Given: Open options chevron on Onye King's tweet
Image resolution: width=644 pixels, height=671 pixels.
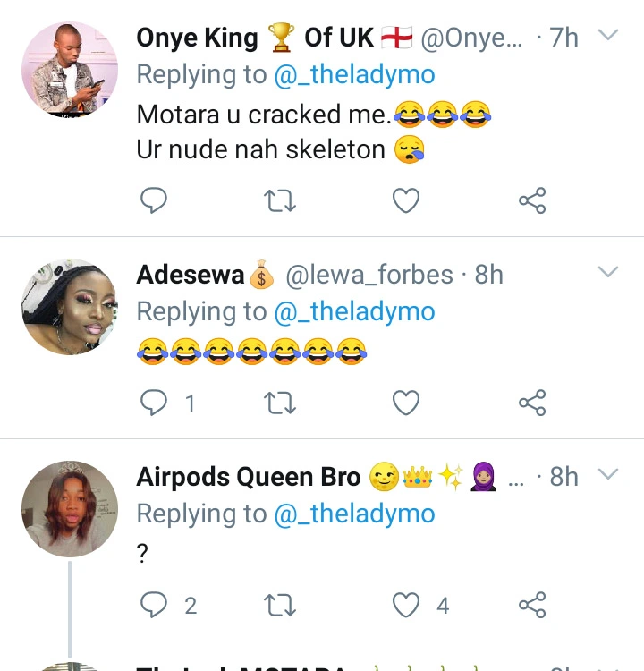Looking at the screenshot, I should [607, 37].
